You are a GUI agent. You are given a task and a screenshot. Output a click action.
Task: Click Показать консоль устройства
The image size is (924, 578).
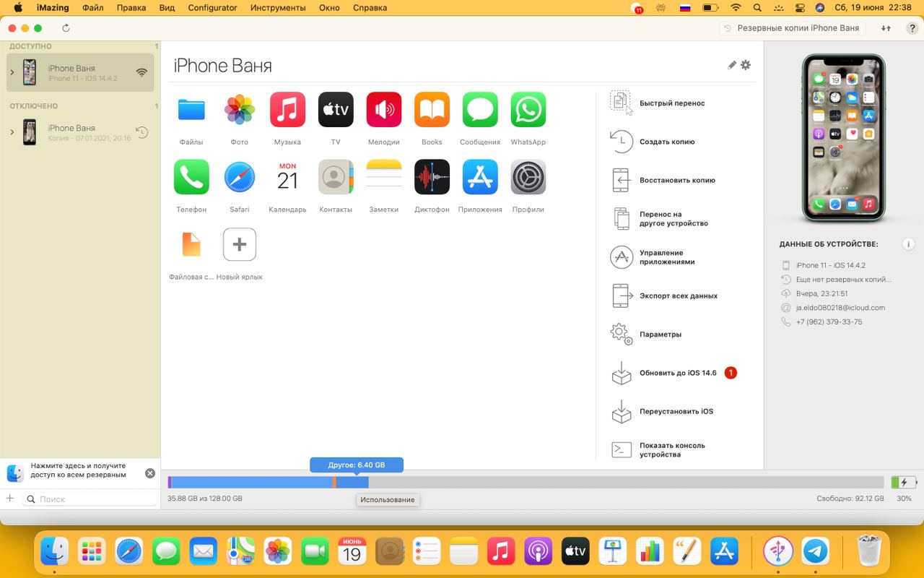tap(672, 450)
